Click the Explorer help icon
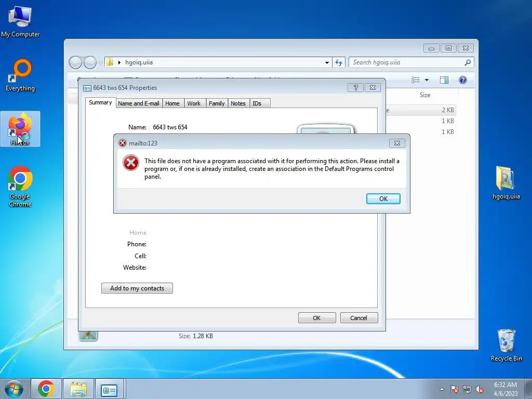 point(463,79)
